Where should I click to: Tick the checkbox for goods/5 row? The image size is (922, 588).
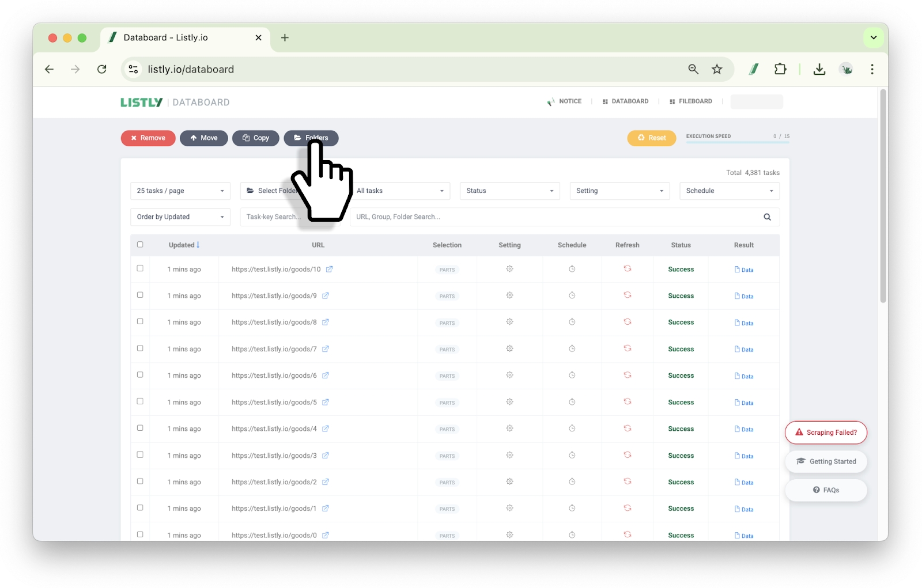(x=140, y=401)
